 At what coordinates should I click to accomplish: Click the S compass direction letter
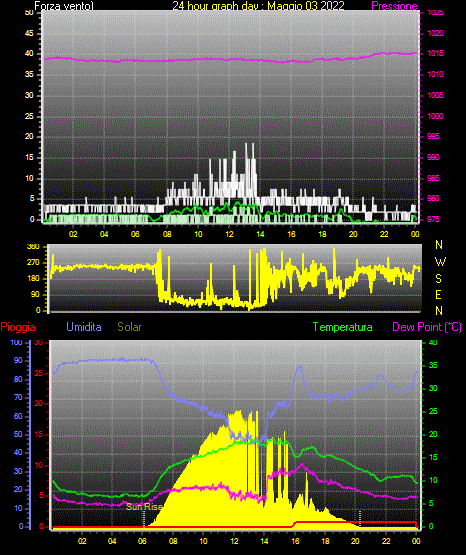click(x=438, y=279)
